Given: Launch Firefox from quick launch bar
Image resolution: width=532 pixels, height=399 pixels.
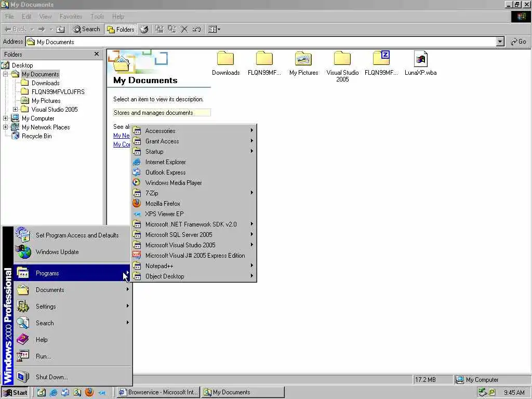Looking at the screenshot, I should pyautogui.click(x=89, y=393).
